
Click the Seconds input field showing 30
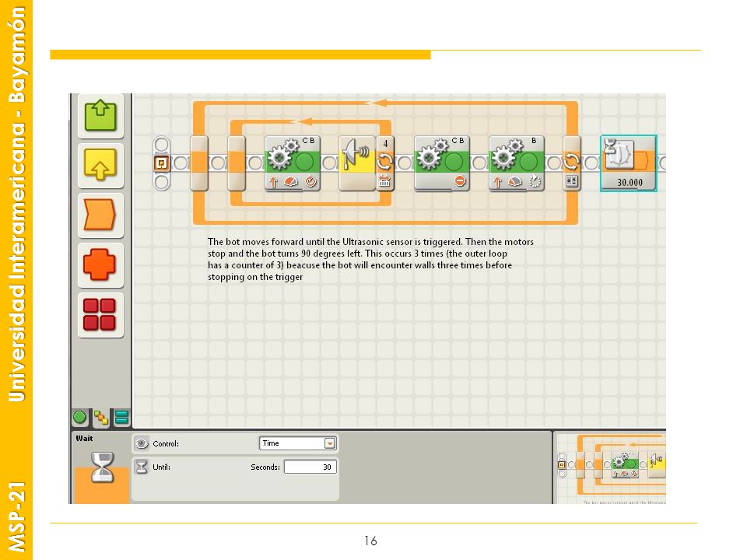point(310,467)
